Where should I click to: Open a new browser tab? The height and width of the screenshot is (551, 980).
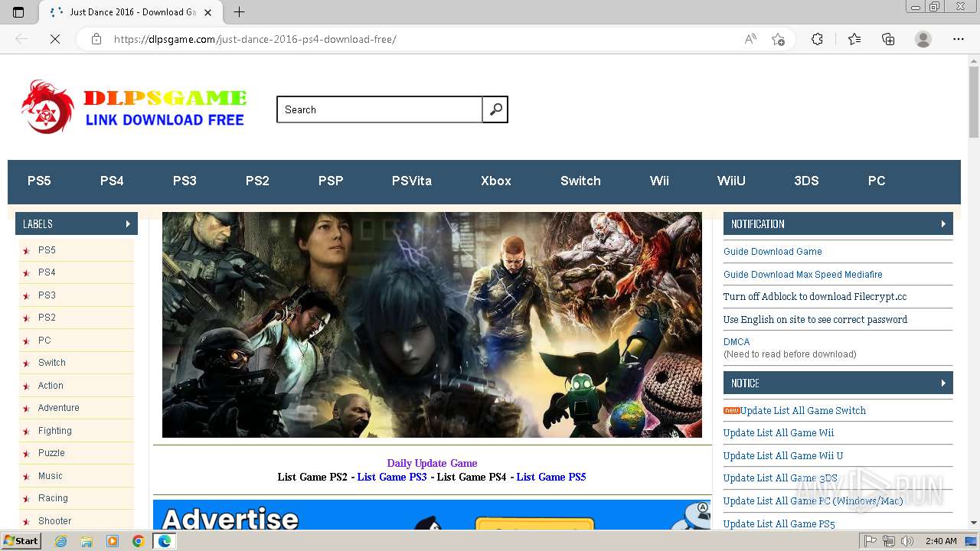(x=239, y=12)
